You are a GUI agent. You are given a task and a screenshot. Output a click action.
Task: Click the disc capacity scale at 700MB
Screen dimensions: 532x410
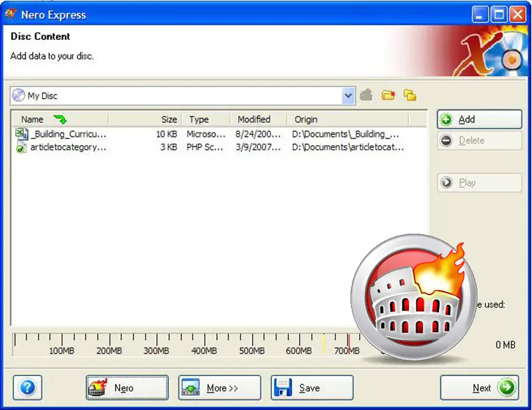(x=346, y=351)
